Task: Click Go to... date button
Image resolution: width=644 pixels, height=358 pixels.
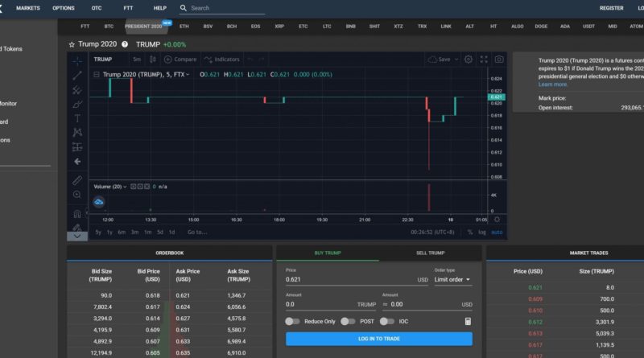Action: click(x=197, y=232)
